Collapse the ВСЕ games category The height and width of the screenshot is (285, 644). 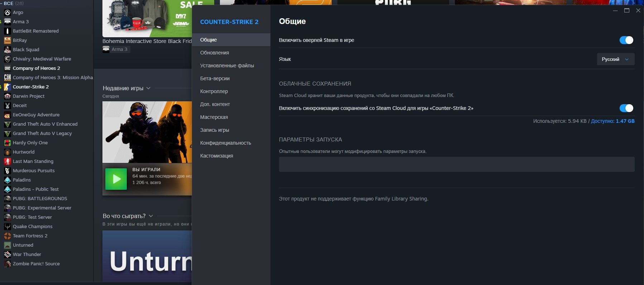(2, 3)
